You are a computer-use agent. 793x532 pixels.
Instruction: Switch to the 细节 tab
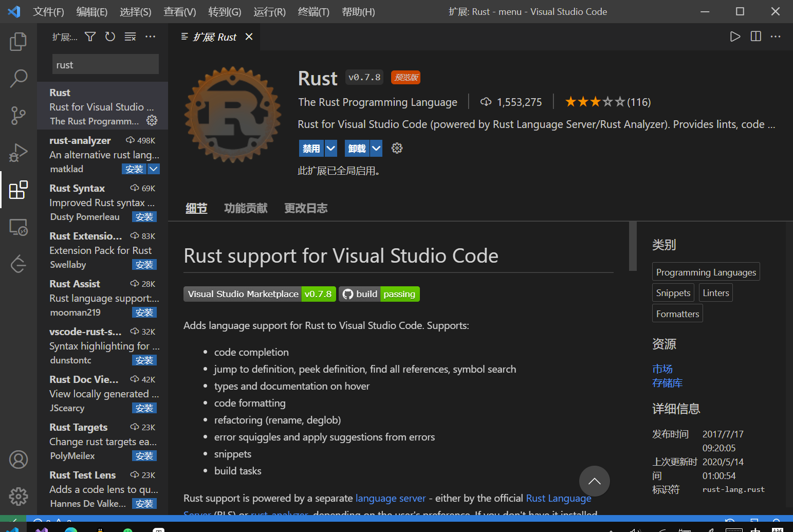[x=196, y=208]
